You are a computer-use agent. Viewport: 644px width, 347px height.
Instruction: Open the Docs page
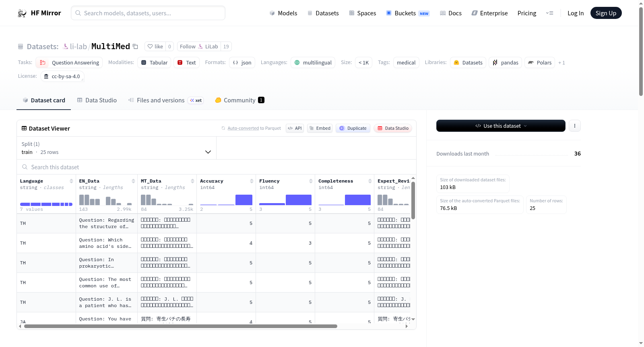(x=451, y=13)
